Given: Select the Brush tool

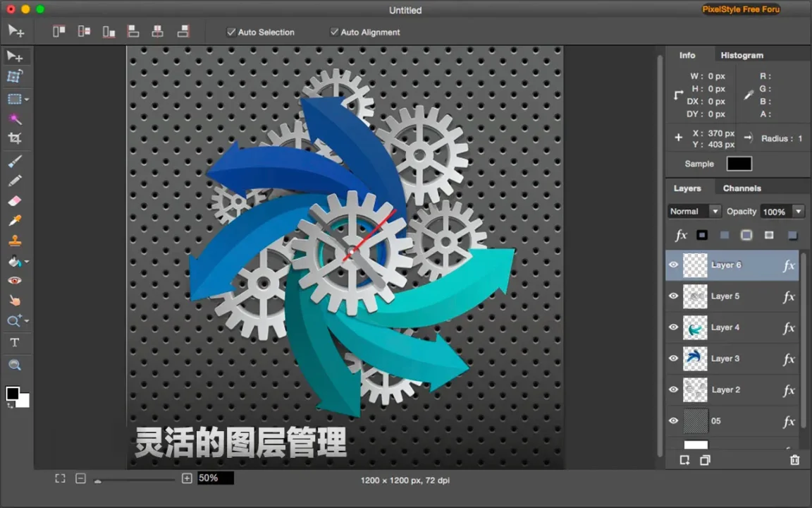Looking at the screenshot, I should (x=15, y=162).
